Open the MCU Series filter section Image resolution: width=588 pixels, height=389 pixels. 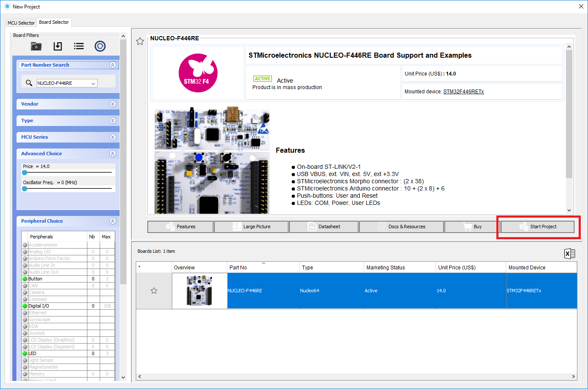point(112,137)
